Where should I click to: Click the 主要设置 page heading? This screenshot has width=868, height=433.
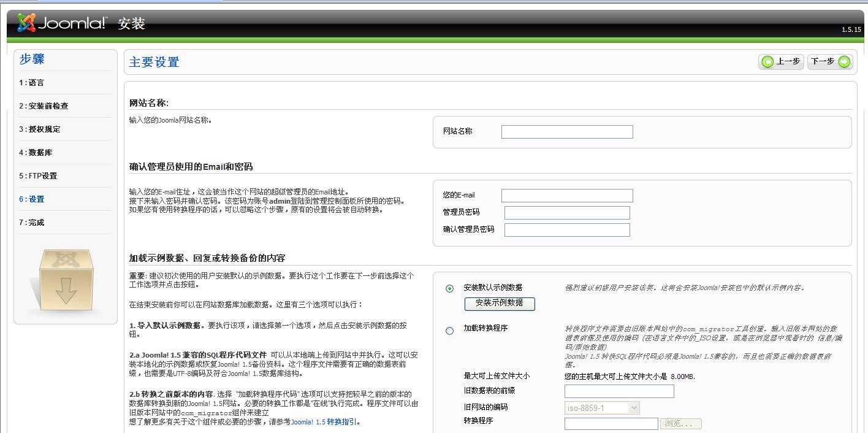[x=154, y=62]
